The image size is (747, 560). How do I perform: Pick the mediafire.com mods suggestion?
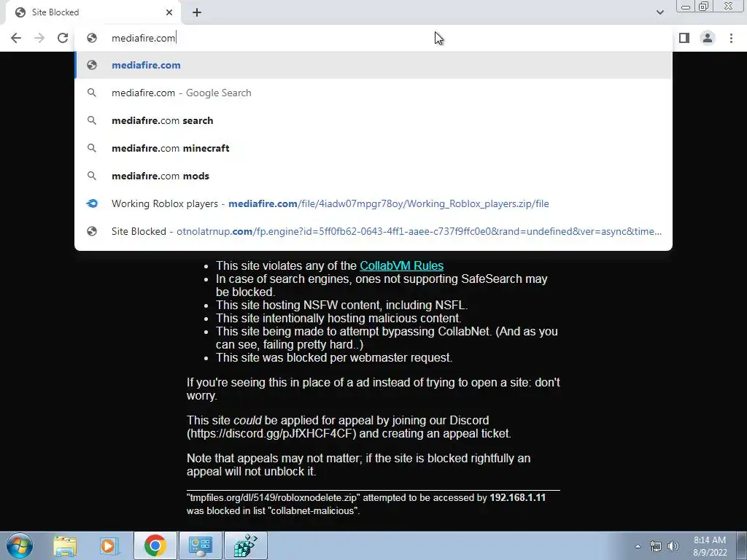pyautogui.click(x=373, y=176)
